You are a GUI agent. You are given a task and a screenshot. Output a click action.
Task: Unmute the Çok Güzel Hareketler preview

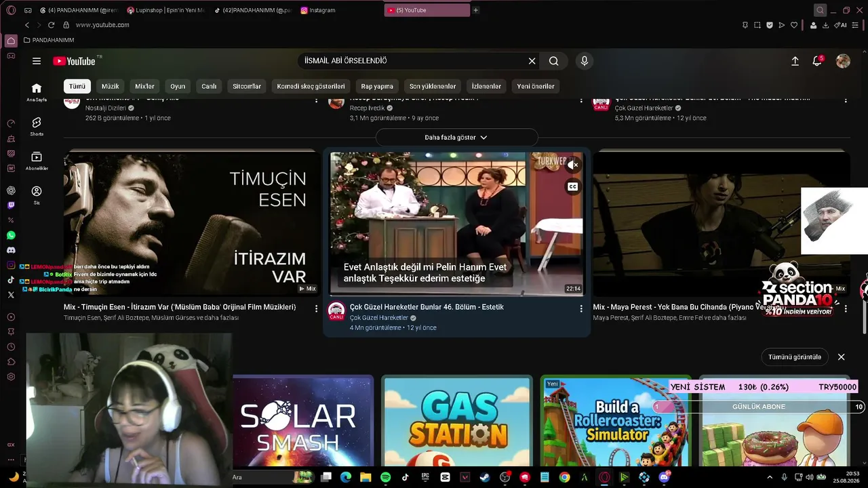[x=573, y=165]
